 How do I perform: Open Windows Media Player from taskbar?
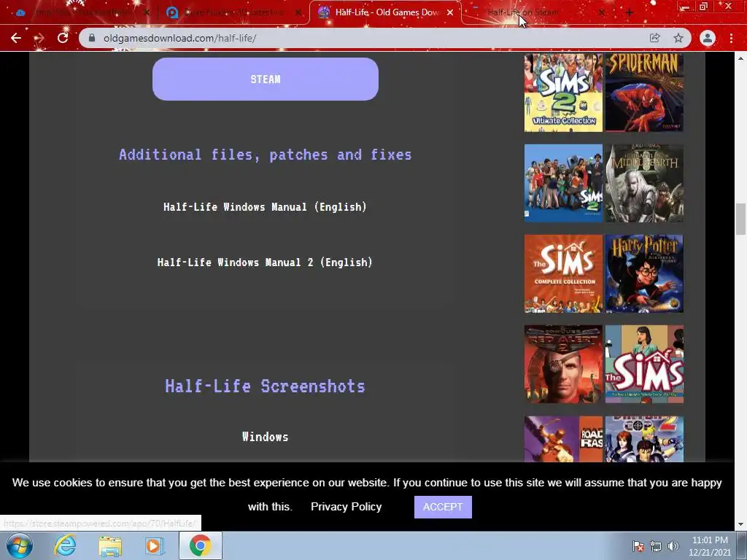point(155,545)
